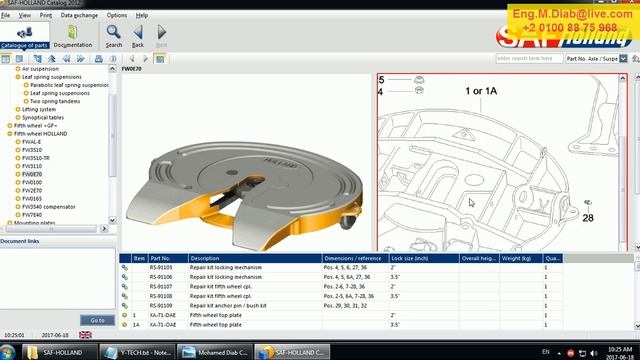640x360 pixels.
Task: Toggle the highlighted image view icon
Action: click(160, 59)
